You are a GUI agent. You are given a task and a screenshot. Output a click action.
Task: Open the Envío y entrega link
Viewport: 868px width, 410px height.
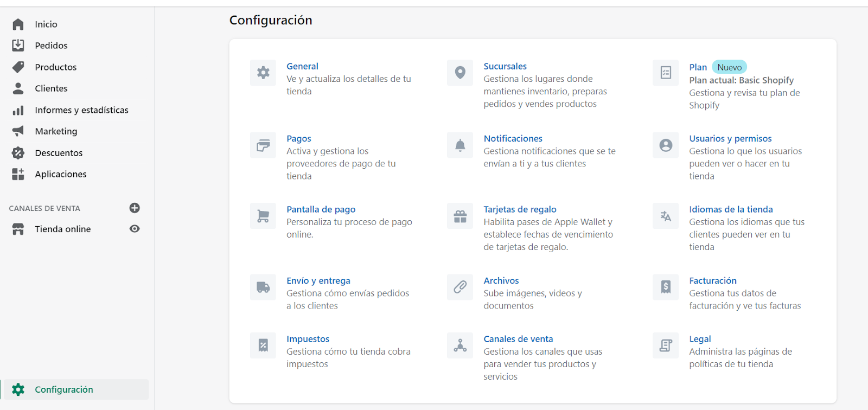pyautogui.click(x=318, y=280)
